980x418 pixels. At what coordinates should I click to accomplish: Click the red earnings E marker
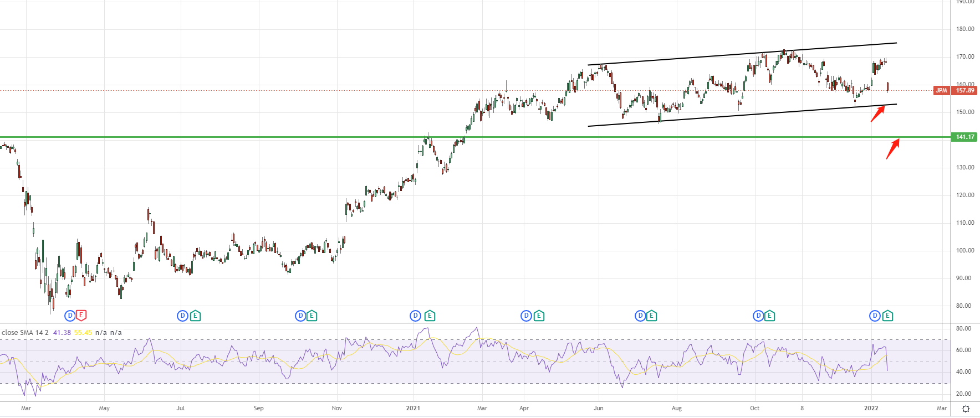point(81,316)
